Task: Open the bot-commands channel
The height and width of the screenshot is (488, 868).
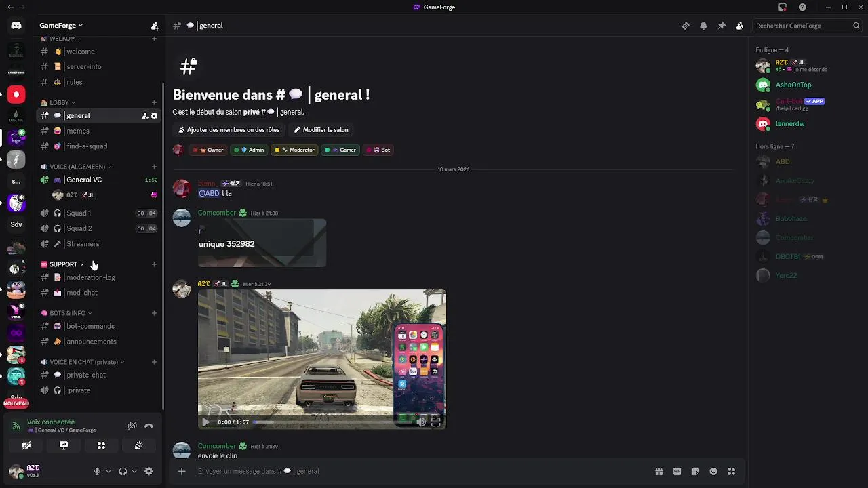Action: [98, 326]
